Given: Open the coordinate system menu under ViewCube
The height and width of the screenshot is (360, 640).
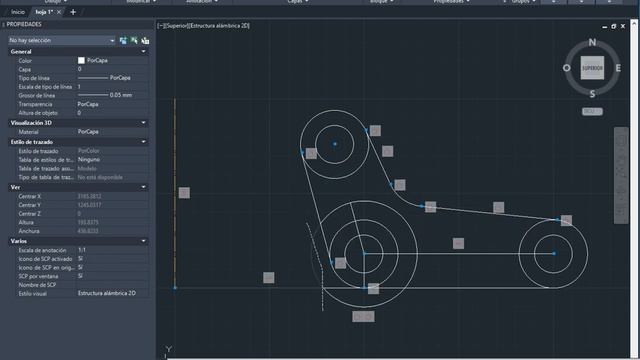Looking at the screenshot, I should 592,111.
